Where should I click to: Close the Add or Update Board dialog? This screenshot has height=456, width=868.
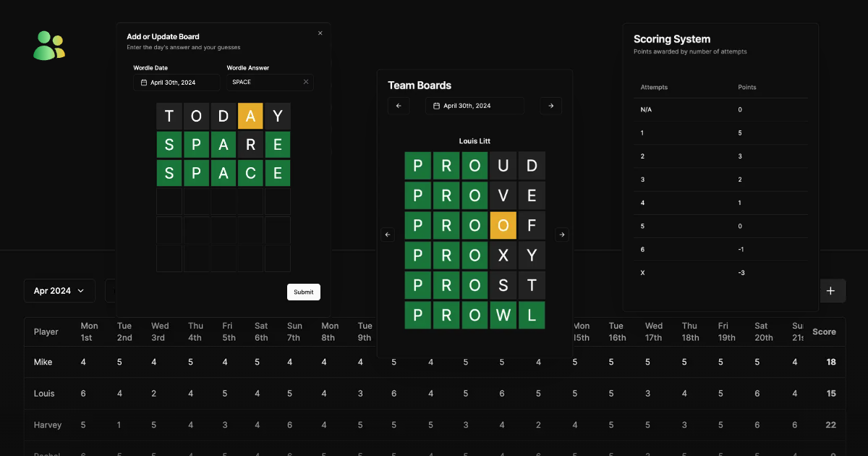click(x=320, y=33)
